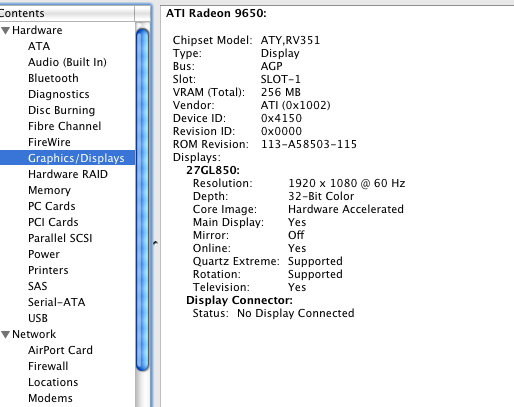The image size is (514, 407).
Task: Click the 32-Bit Color depth value
Action: [x=321, y=196]
